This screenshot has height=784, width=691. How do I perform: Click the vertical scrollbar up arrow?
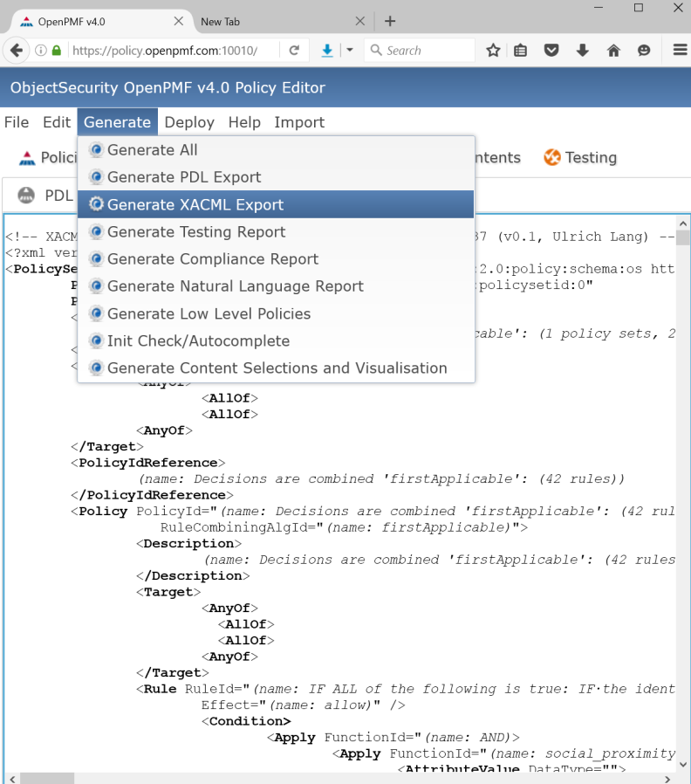pos(683,224)
